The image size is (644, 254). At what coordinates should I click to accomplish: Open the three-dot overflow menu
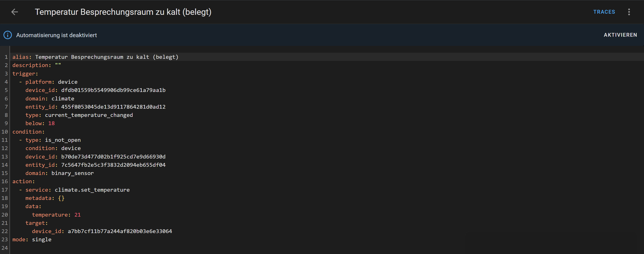(x=629, y=12)
